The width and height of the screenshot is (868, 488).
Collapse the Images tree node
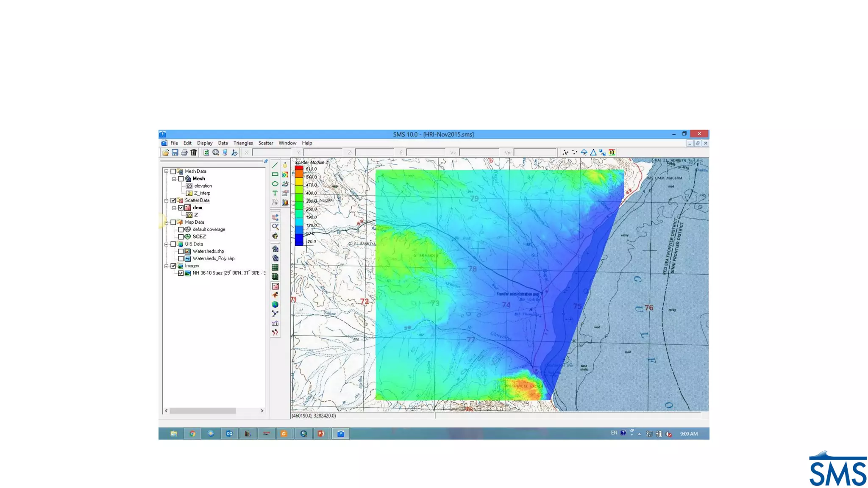point(167,266)
